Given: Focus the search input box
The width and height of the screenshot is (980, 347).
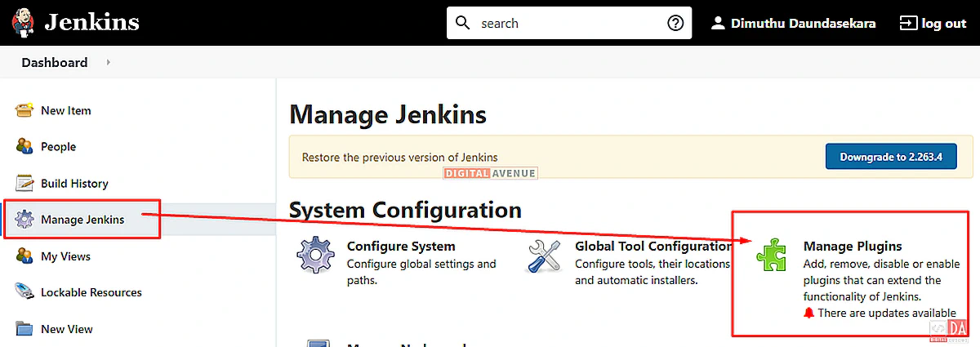Looking at the screenshot, I should click(x=569, y=23).
